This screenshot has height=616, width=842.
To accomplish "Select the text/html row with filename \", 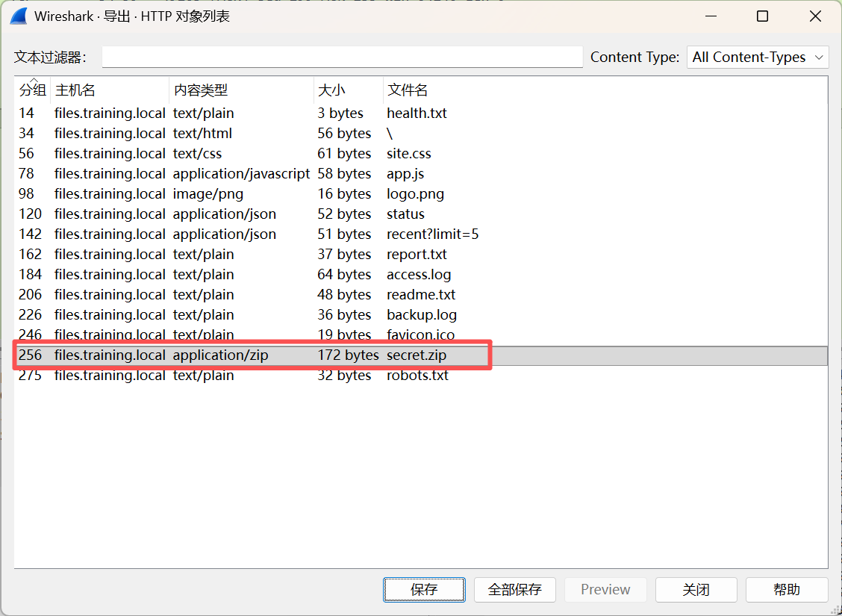I will click(421, 133).
